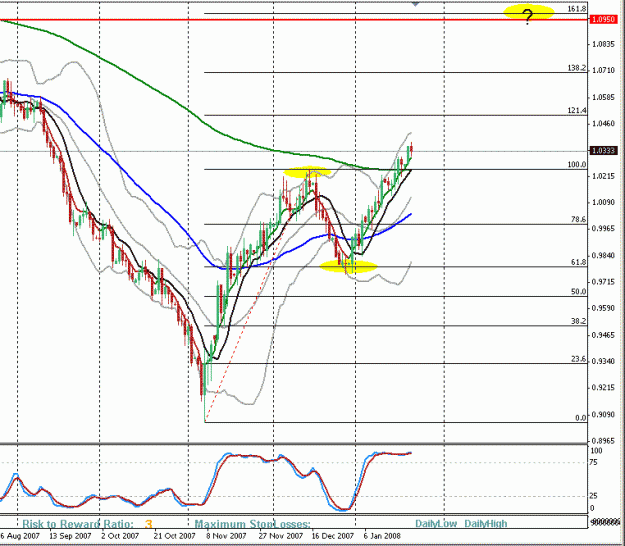This screenshot has width=625, height=546.
Task: Click the 0.9840 price axis value
Action: 603,255
